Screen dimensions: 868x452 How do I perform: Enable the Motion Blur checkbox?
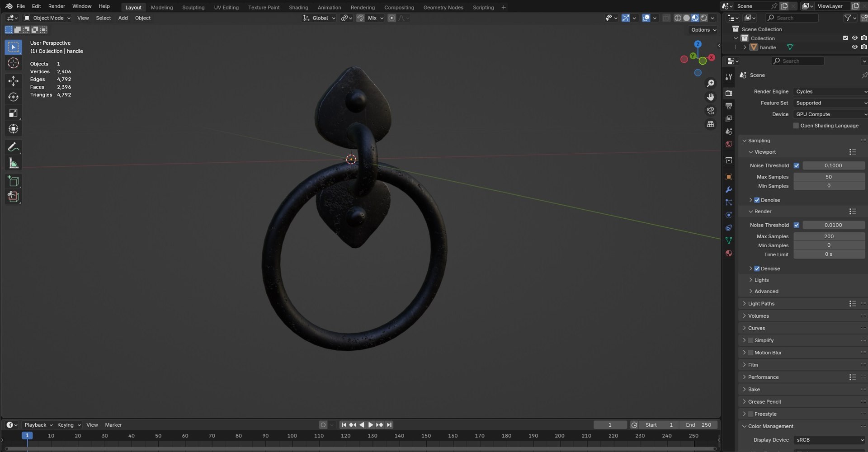coord(750,353)
